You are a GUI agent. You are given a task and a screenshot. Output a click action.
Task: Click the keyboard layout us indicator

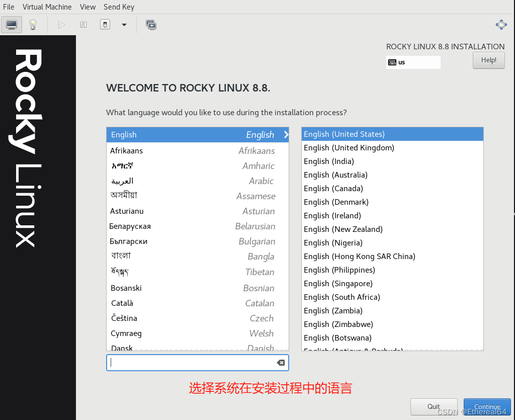pos(413,62)
